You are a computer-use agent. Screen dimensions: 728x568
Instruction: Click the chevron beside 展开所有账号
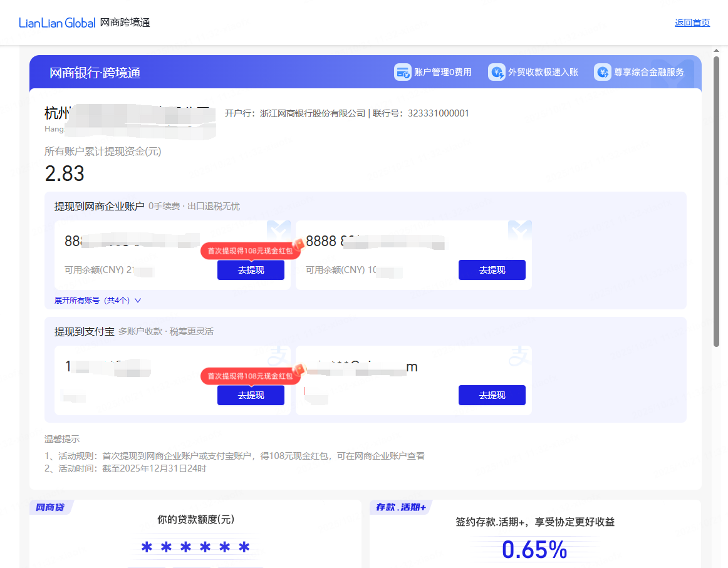pos(138,300)
